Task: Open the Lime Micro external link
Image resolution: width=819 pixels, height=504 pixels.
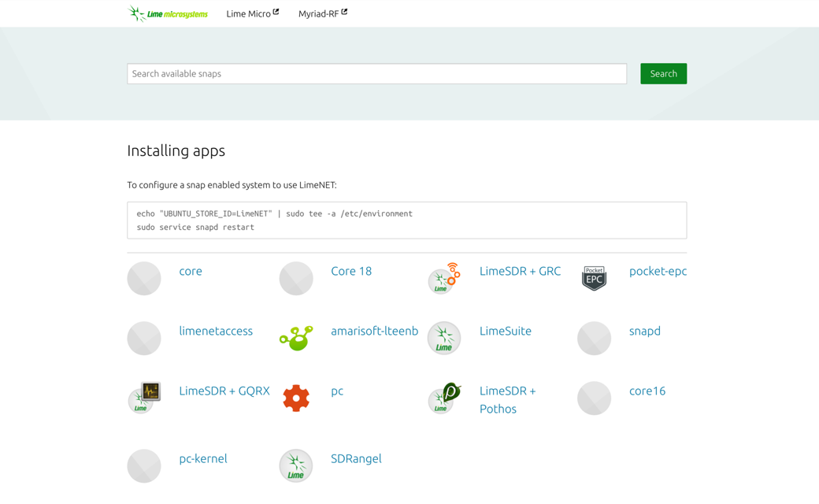Action: (253, 13)
